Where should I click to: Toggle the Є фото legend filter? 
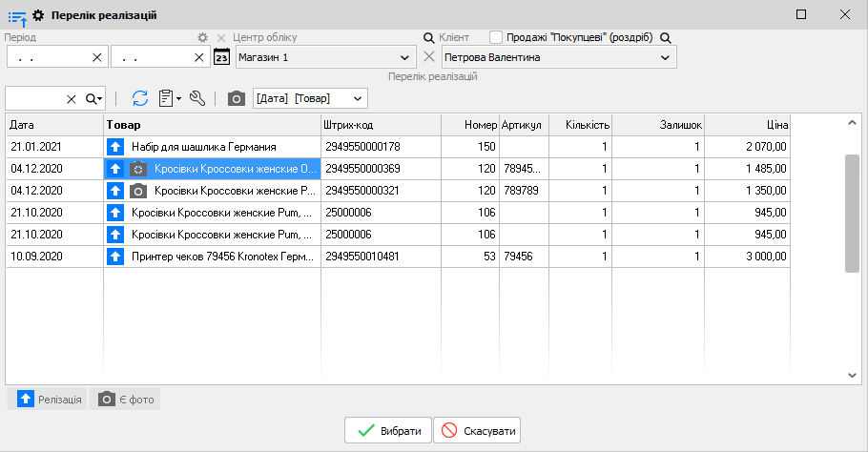(x=125, y=399)
